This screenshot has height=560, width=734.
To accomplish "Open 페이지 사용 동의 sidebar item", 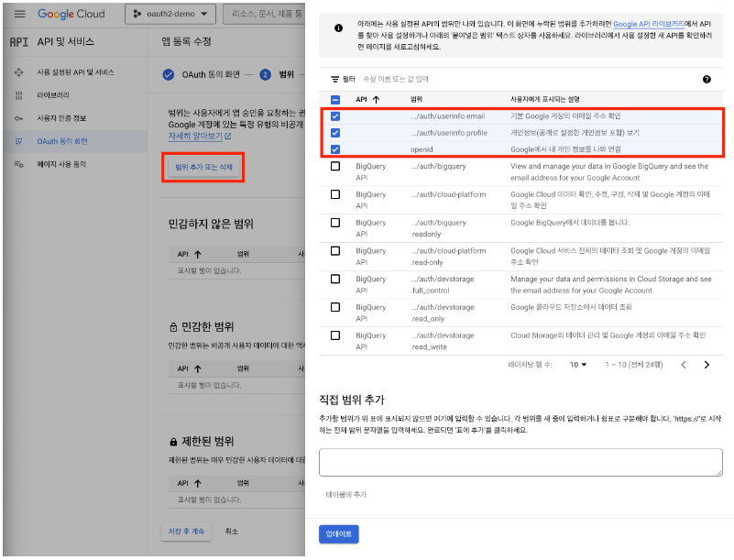I will pyautogui.click(x=61, y=164).
